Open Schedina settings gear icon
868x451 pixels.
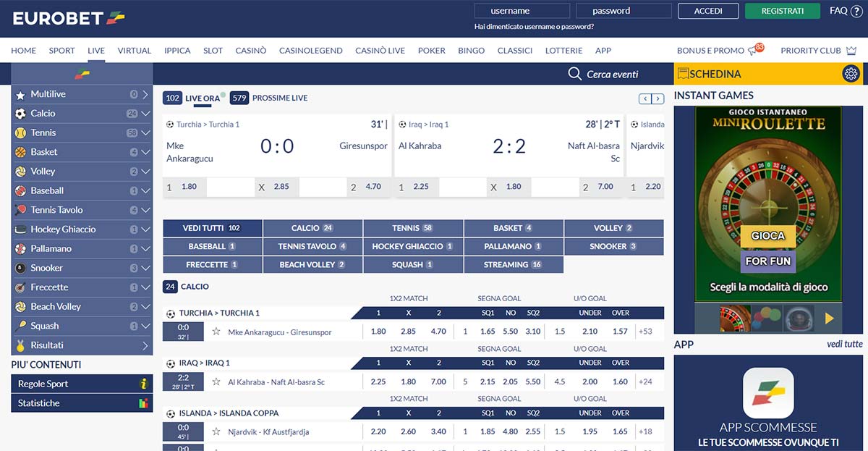point(851,74)
